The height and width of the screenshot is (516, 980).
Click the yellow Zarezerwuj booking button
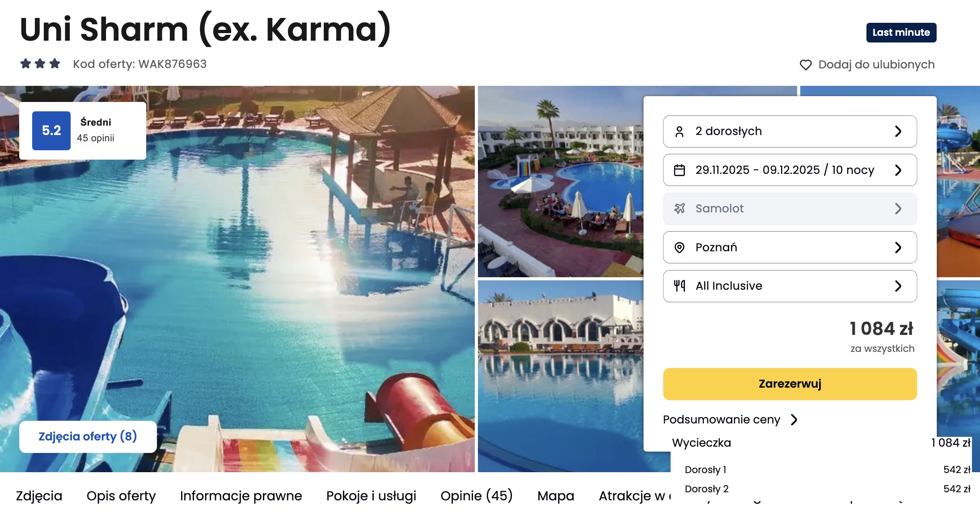(790, 384)
